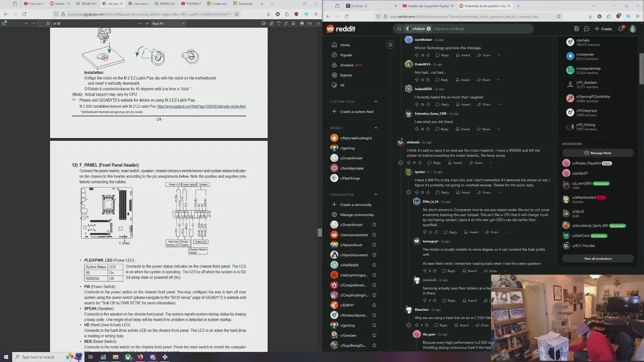644x362 pixels.
Task: Downvote the stefanels comment
Action: pyautogui.click(x=420, y=163)
